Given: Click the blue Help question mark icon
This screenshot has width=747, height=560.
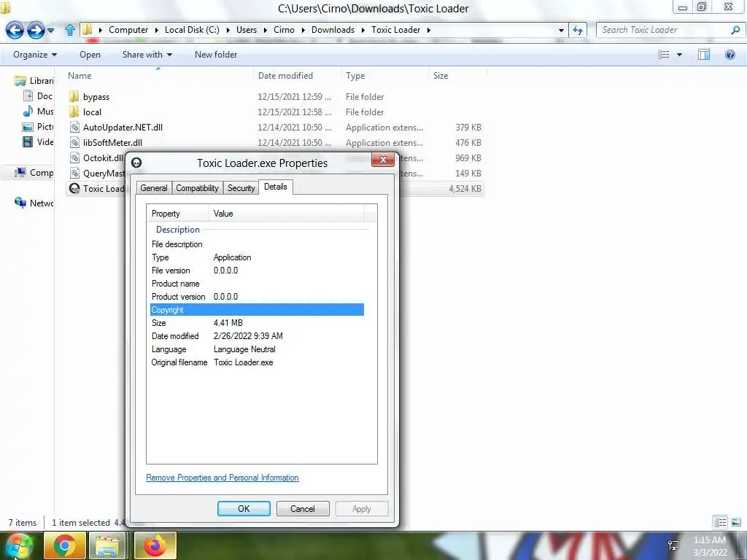Looking at the screenshot, I should 729,55.
